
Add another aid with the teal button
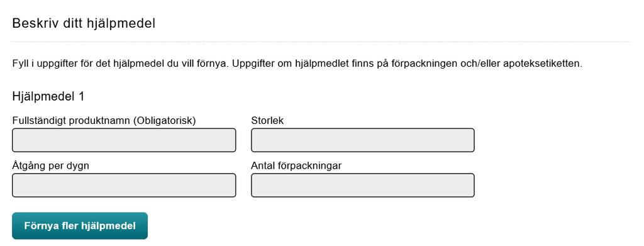pos(80,226)
